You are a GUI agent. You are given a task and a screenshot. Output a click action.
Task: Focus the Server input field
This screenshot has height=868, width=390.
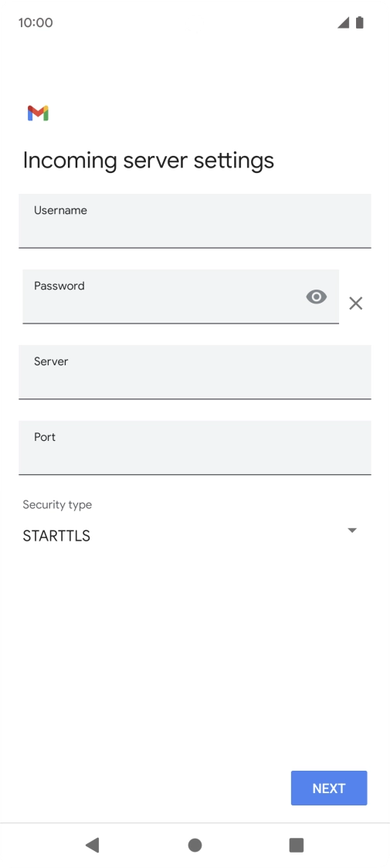coord(195,372)
